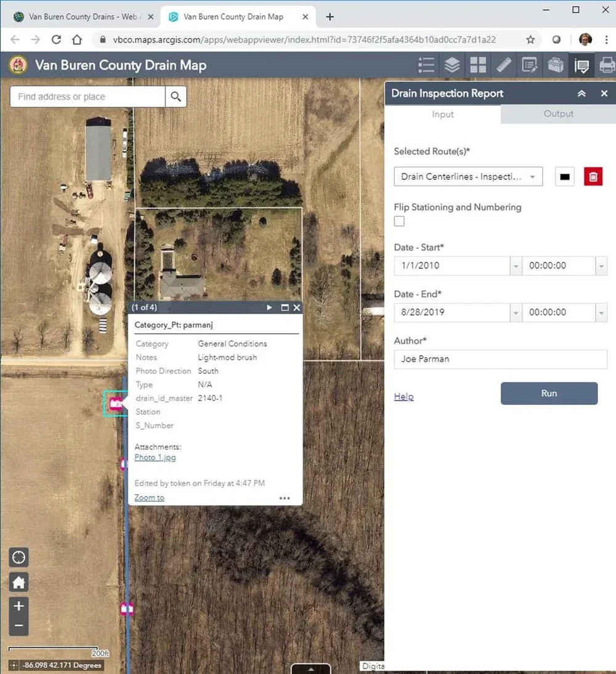Select the pink inspection point marker
Screen dimensions: 616x674
click(x=116, y=404)
